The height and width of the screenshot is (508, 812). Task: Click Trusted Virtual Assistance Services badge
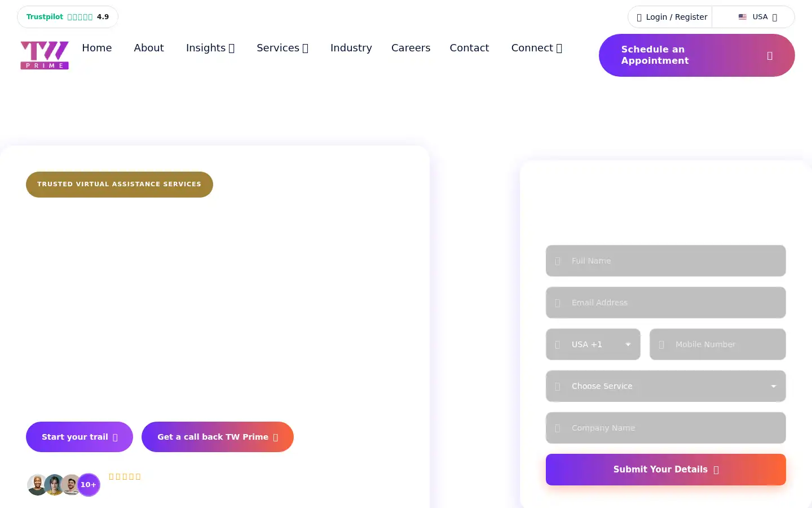120,185
